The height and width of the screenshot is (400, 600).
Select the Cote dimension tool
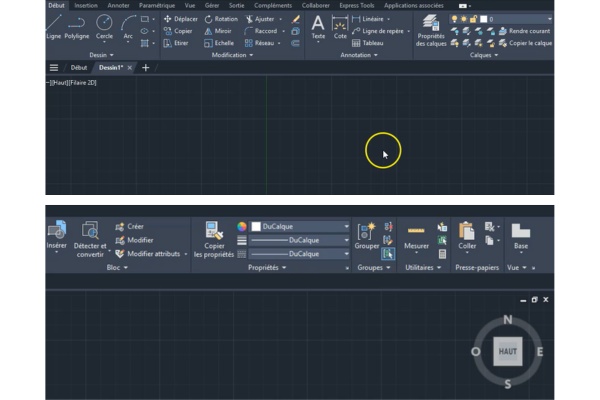coord(340,27)
